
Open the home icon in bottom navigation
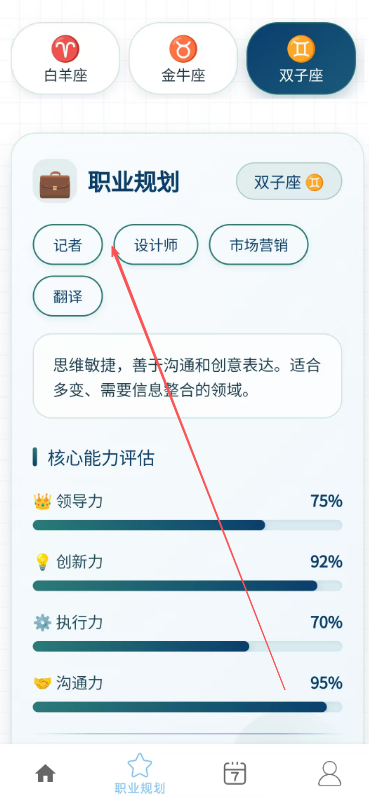[45, 774]
